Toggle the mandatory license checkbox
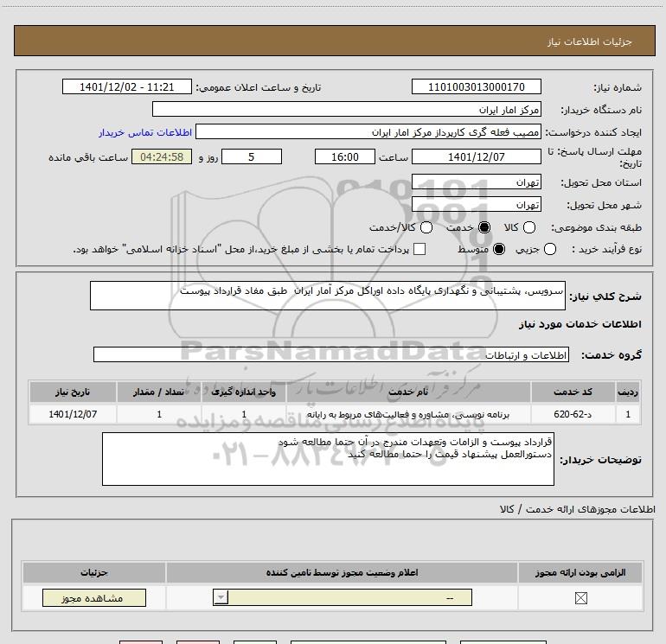This screenshot has width=666, height=644. pyautogui.click(x=580, y=598)
